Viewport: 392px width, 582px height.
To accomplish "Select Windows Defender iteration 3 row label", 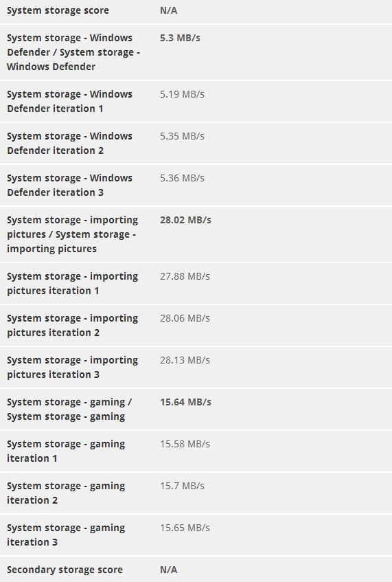I will click(69, 186).
